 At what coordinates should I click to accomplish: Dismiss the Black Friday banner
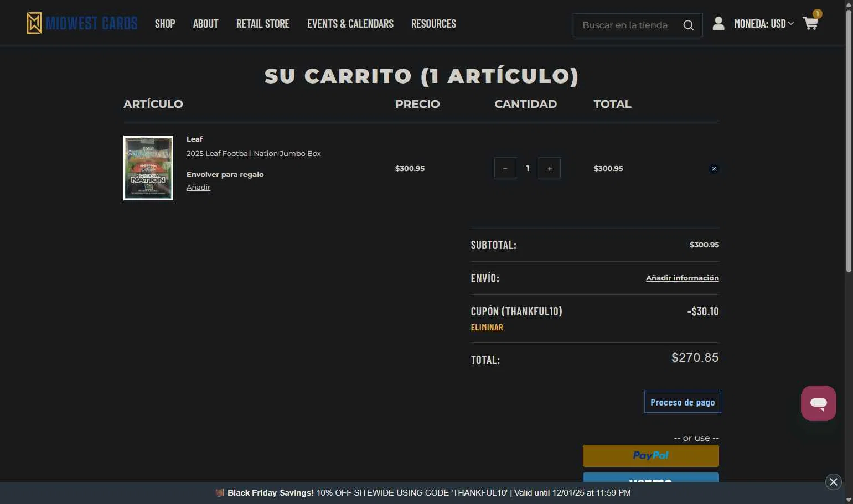click(x=834, y=482)
